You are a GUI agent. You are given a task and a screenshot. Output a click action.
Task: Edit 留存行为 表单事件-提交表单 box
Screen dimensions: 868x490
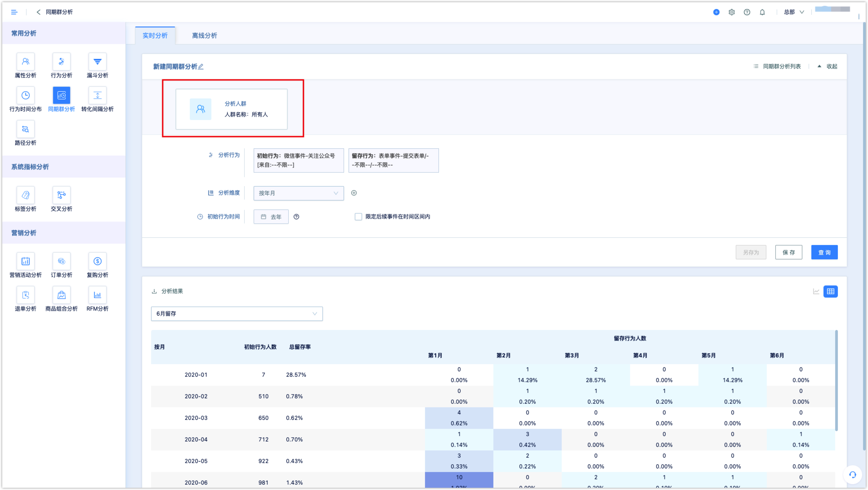393,160
